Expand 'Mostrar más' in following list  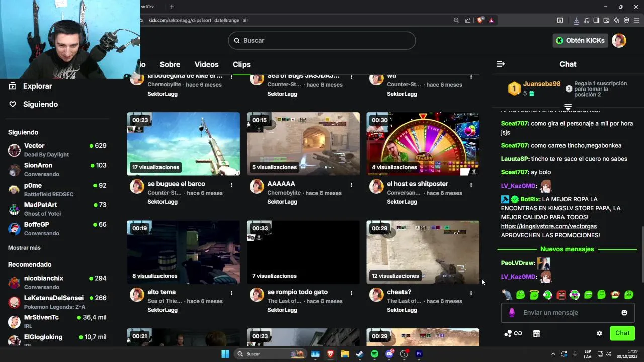[x=24, y=248]
